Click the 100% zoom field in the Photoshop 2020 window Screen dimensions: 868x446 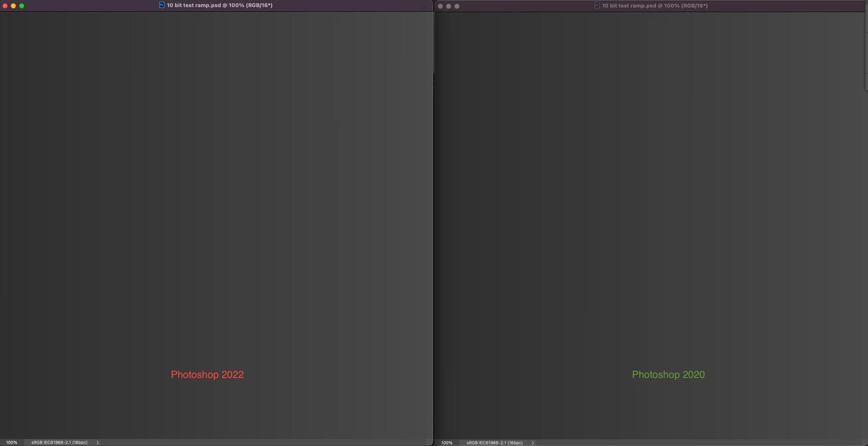coord(447,443)
